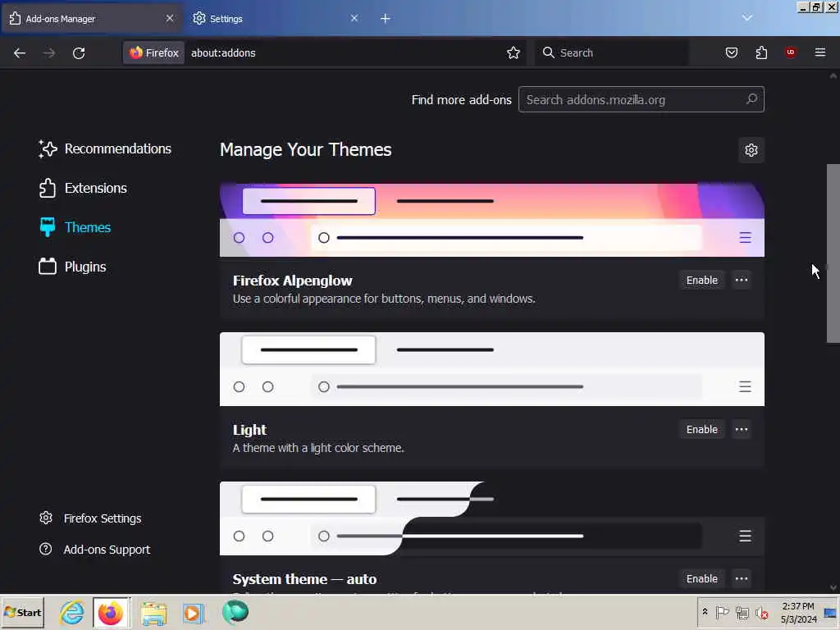This screenshot has height=630, width=840.
Task: Open the Extensions puzzle toolbar icon
Action: [761, 52]
